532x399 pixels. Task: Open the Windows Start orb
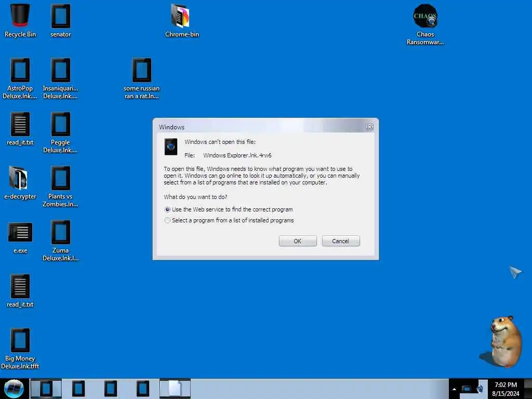(14, 389)
